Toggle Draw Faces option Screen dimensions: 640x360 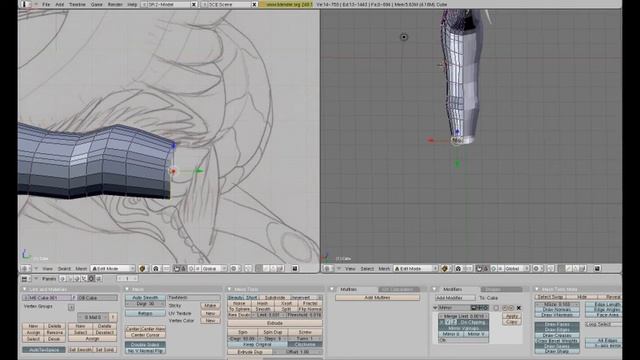click(557, 324)
